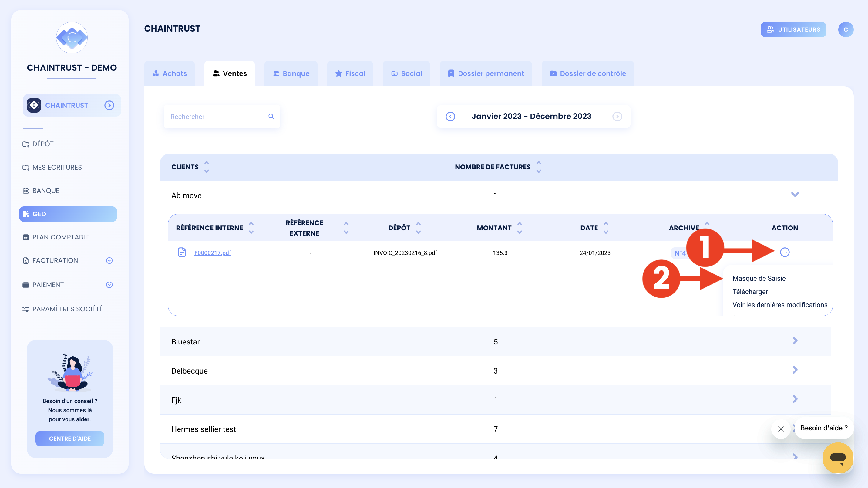Open PARAMÈTRES SOCIÉTÉ settings

63,309
